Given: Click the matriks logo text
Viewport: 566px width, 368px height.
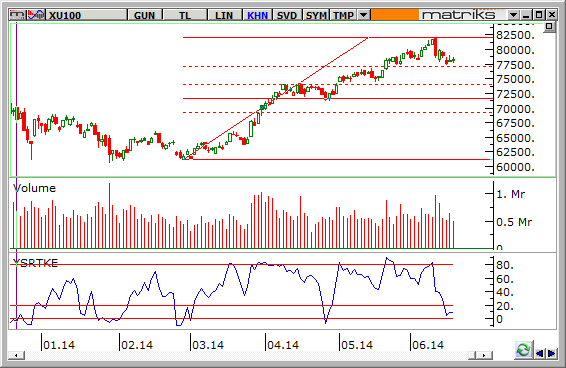Looking at the screenshot, I should coord(458,15).
